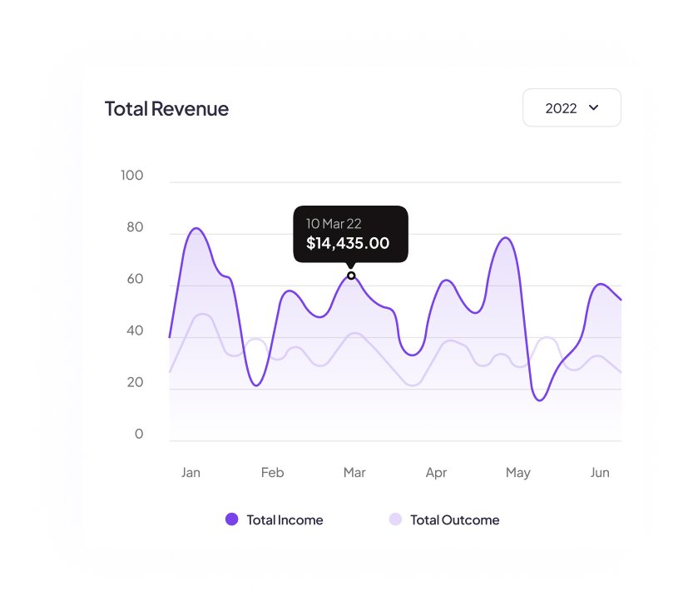Screen dimensions: 693x616
Task: Choose the Mar month axis label
Action: coord(354,473)
